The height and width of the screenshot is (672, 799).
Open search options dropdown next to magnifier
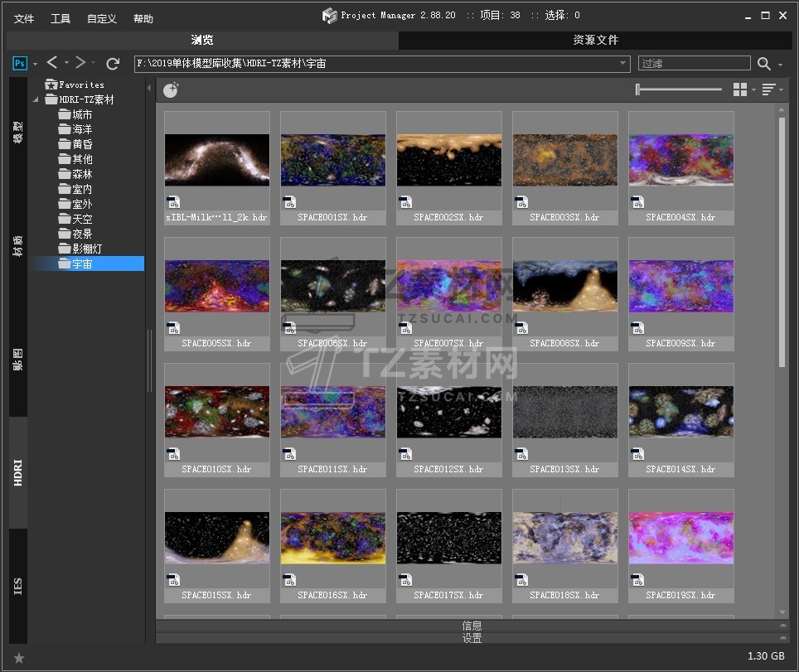[780, 65]
